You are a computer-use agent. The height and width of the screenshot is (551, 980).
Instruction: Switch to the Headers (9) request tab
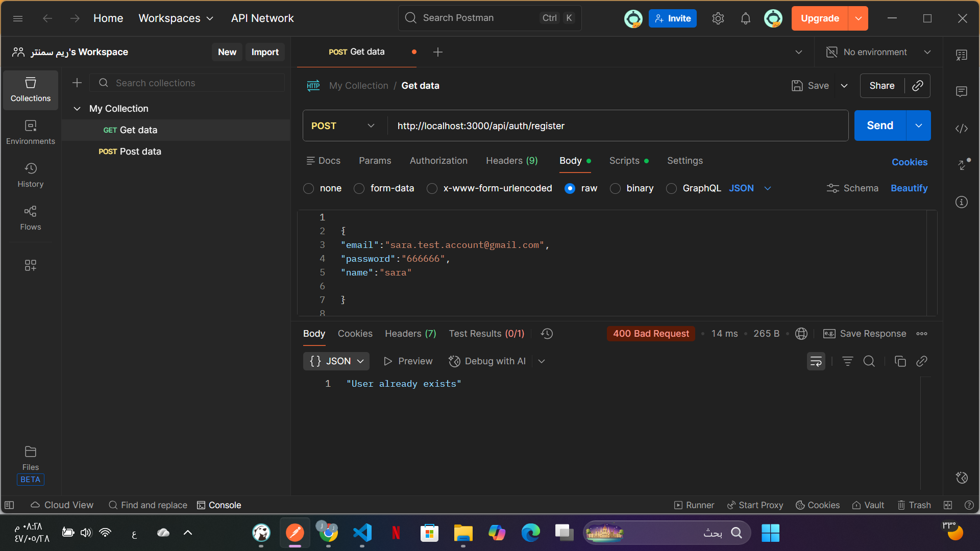pos(511,161)
